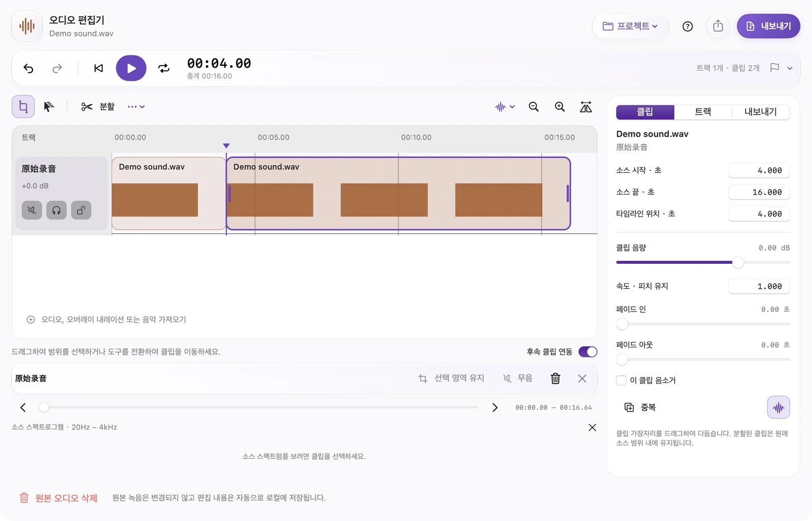Viewport: 812px width, 521px height.
Task: Click the 속도 speed input field
Action: 759,287
